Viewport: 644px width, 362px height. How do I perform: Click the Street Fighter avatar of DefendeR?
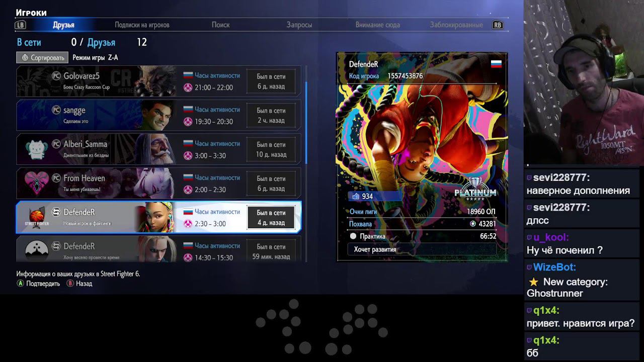tap(37, 217)
